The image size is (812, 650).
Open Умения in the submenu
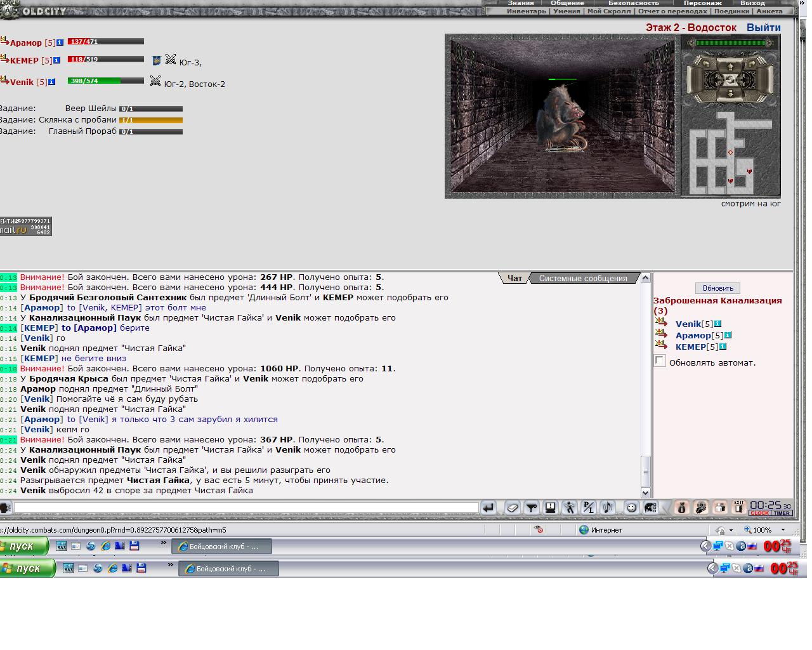[566, 11]
